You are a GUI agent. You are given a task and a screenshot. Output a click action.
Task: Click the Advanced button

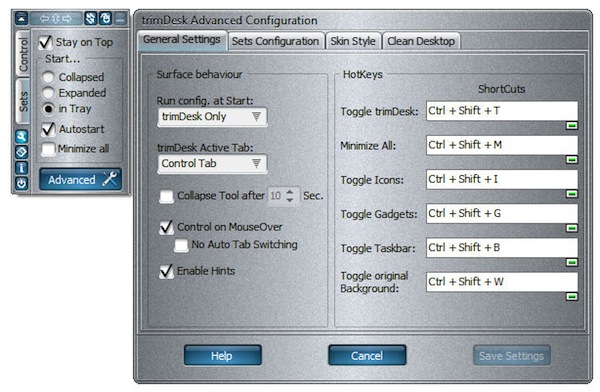(x=81, y=180)
